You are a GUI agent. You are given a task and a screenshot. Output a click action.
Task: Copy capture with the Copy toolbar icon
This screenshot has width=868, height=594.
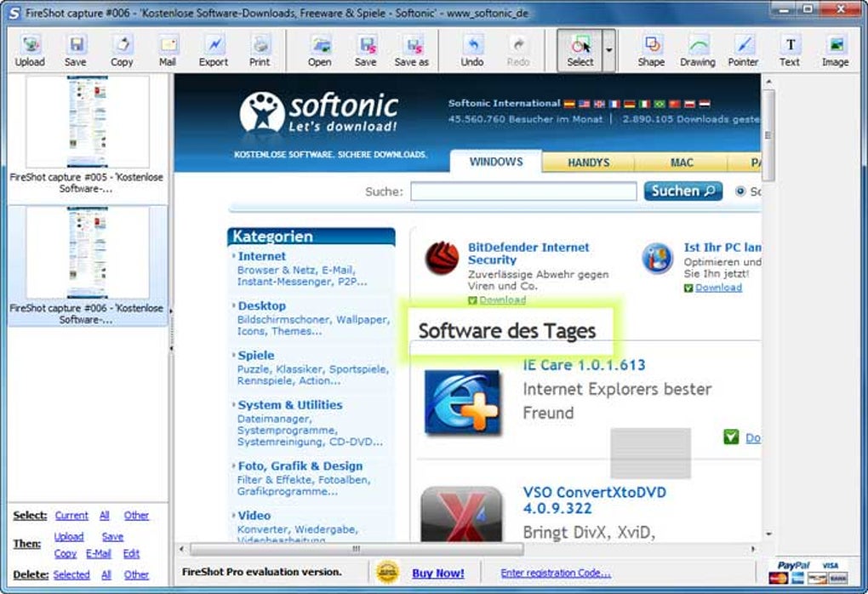click(x=122, y=51)
